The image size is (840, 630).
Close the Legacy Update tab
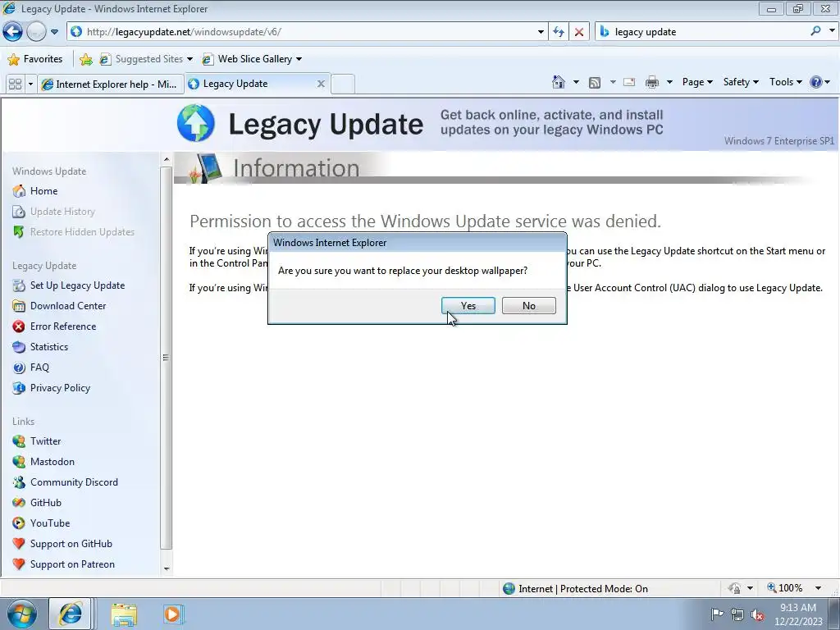click(x=321, y=84)
